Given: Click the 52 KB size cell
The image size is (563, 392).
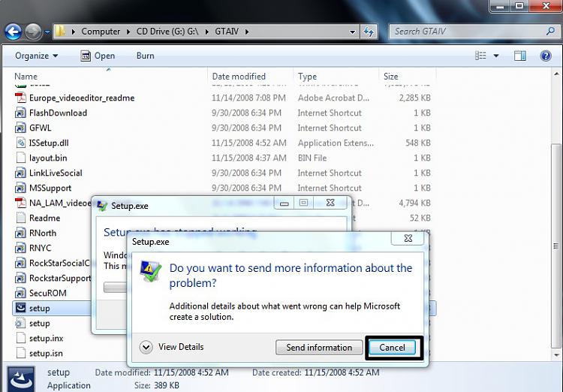Looking at the screenshot, I should point(420,218).
